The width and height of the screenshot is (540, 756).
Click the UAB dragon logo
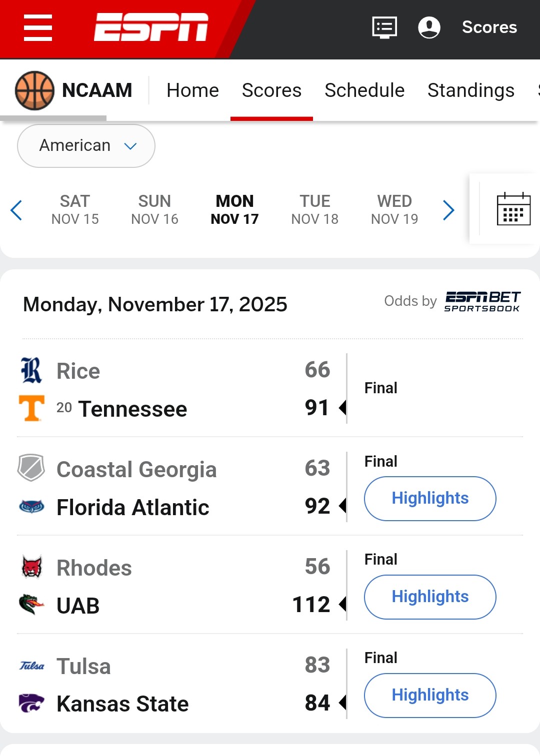point(31,605)
